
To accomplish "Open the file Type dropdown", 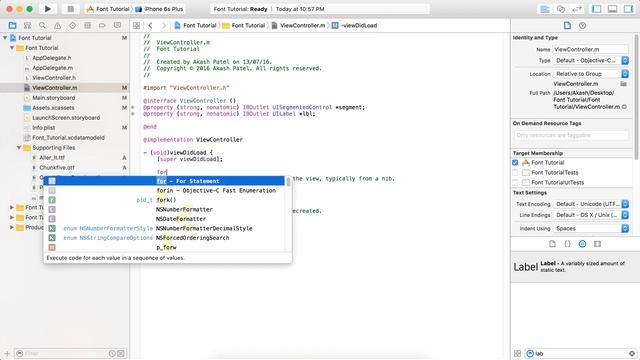I will pos(591,60).
